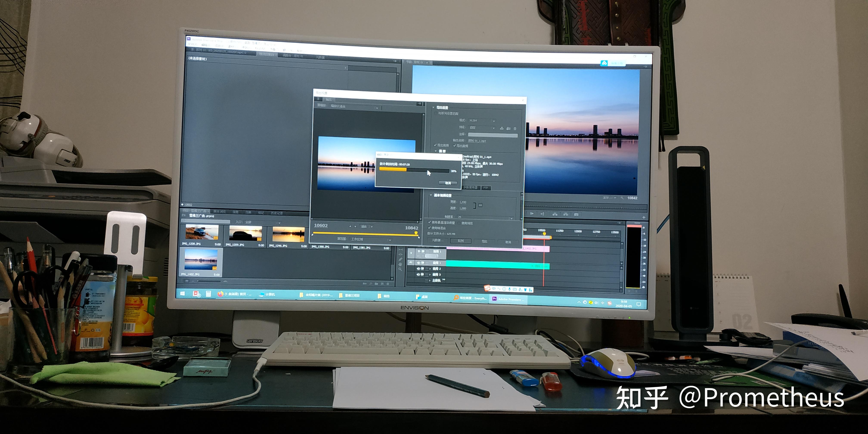Image resolution: width=868 pixels, height=434 pixels.
Task: Select the Zoom magnifier tool
Action: pos(400,269)
